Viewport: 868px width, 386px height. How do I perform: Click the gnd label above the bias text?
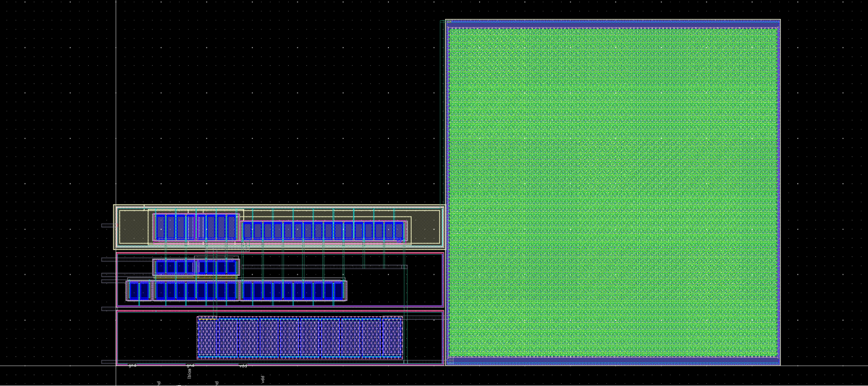click(190, 366)
